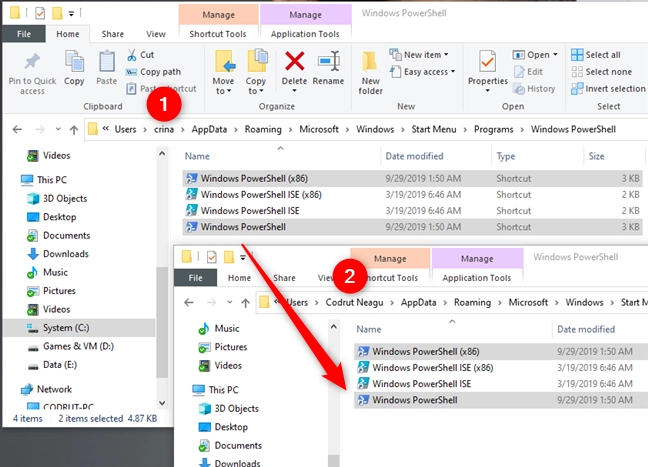This screenshot has width=648, height=467.
Task: Click the Rename icon
Action: (x=329, y=61)
